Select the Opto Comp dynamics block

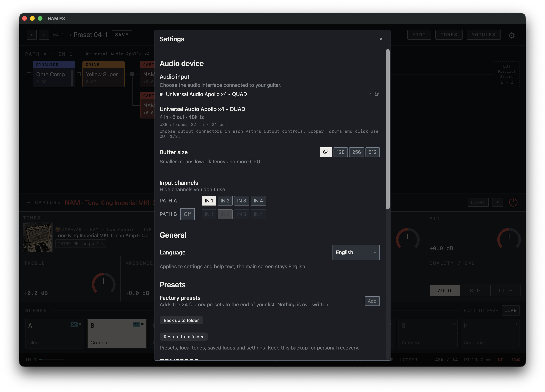pos(54,74)
